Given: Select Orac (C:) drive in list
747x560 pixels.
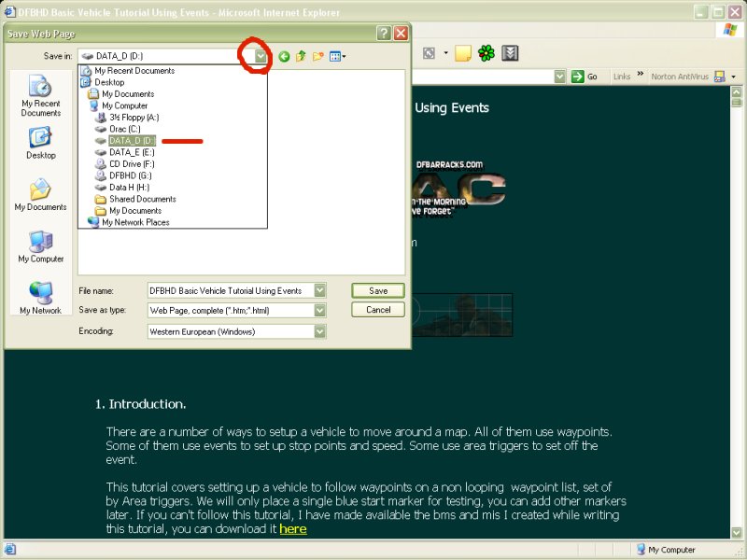Looking at the screenshot, I should click(124, 129).
